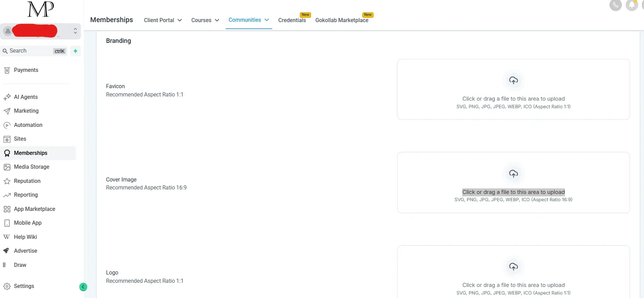Expand the Courses dropdown menu

click(x=217, y=20)
